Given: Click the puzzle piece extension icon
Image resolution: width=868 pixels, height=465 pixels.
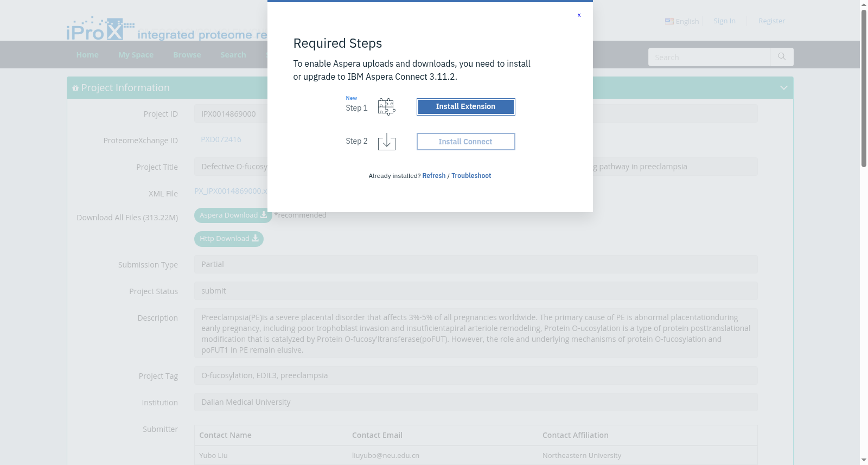Looking at the screenshot, I should [x=386, y=107].
